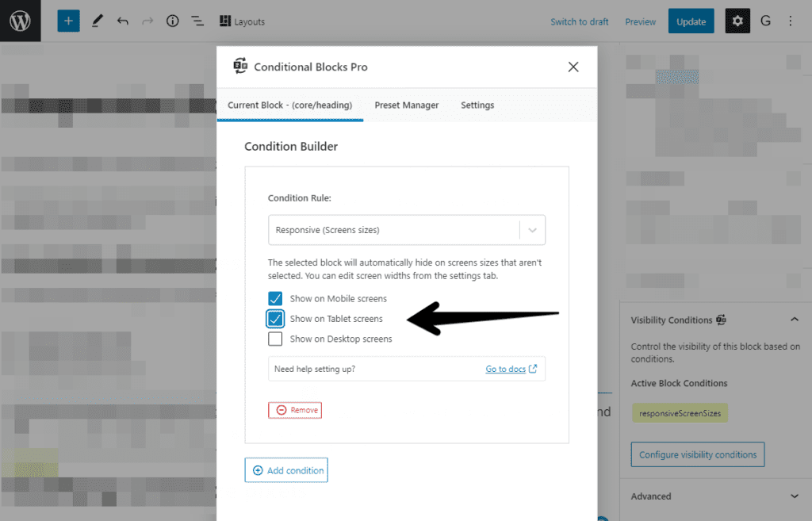812x521 pixels.
Task: Follow the Go to docs link
Action: tap(505, 369)
